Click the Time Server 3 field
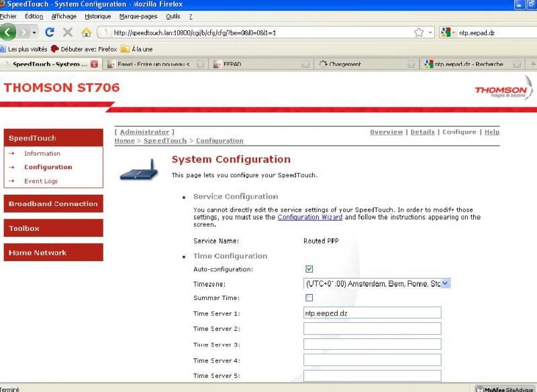The width and height of the screenshot is (537, 392). coord(373,344)
